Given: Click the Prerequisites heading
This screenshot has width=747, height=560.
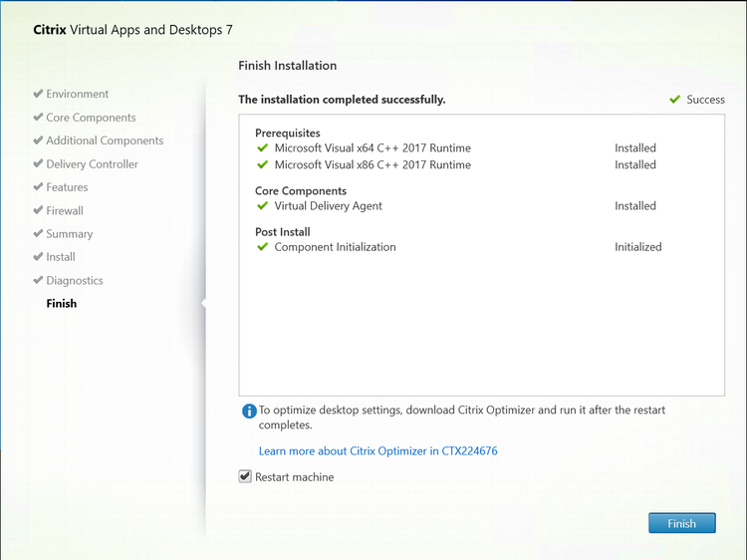Looking at the screenshot, I should pyautogui.click(x=287, y=133).
